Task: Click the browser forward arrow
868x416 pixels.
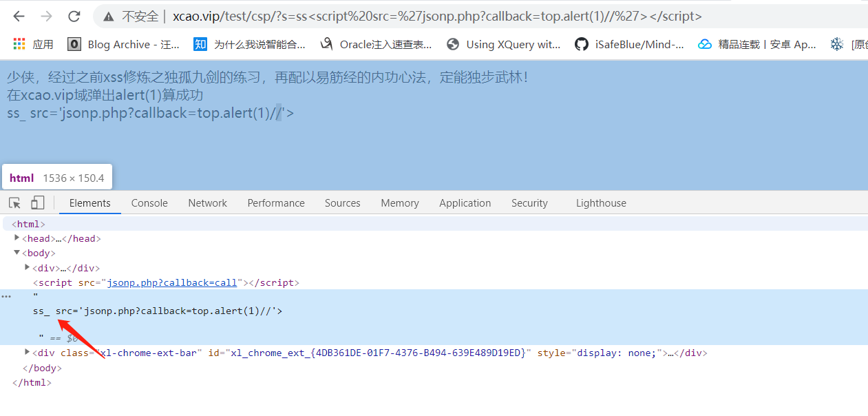Action: pos(46,16)
